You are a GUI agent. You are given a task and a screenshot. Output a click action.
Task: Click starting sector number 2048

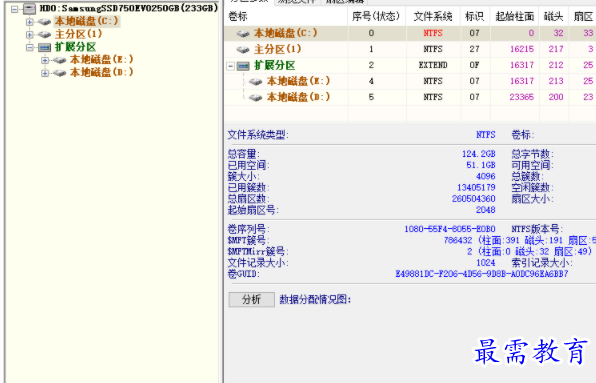486,210
